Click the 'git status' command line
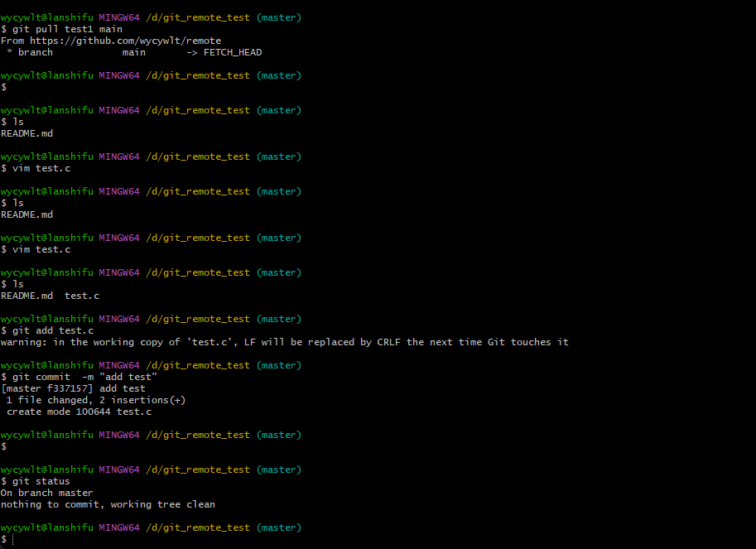The height and width of the screenshot is (549, 756). [x=36, y=481]
